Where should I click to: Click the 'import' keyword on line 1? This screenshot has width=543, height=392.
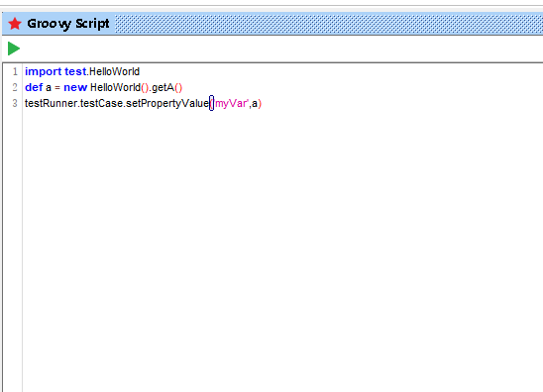point(43,71)
